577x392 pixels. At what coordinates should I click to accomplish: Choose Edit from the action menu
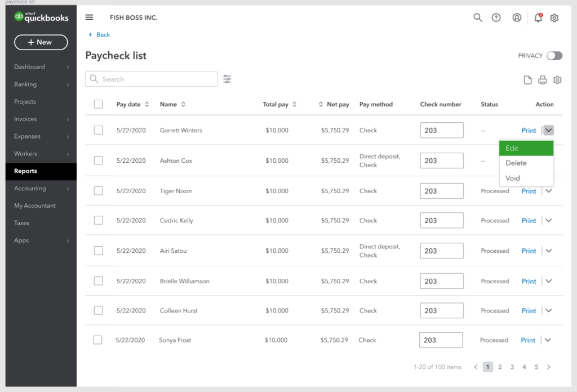click(x=526, y=148)
